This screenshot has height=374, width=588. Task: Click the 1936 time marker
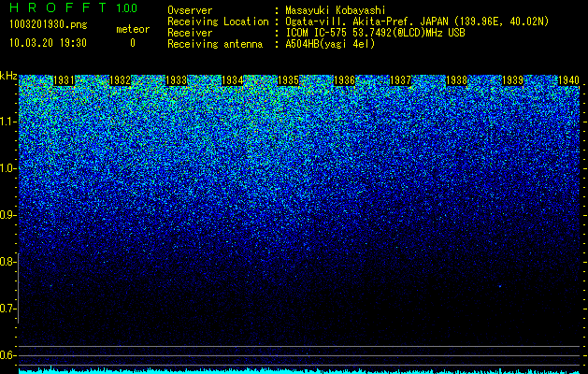point(344,80)
